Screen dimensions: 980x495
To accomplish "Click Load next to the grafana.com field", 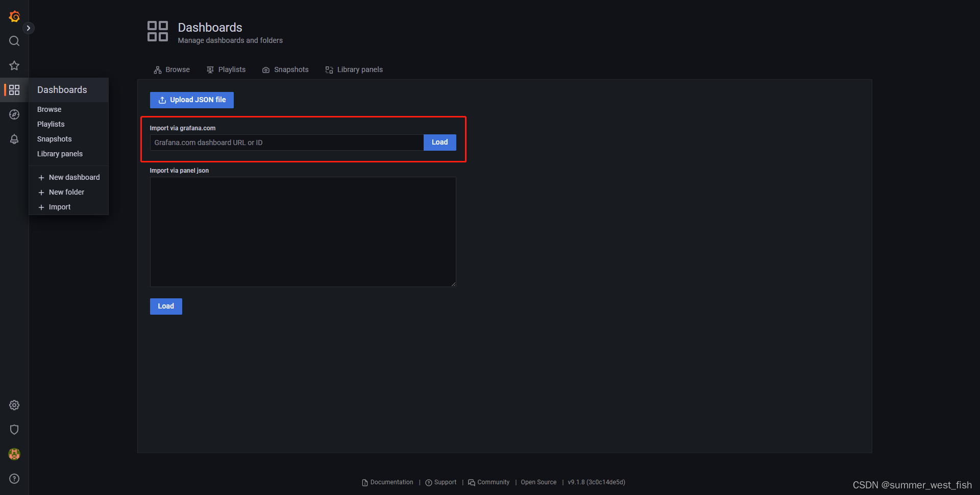I will pyautogui.click(x=439, y=143).
